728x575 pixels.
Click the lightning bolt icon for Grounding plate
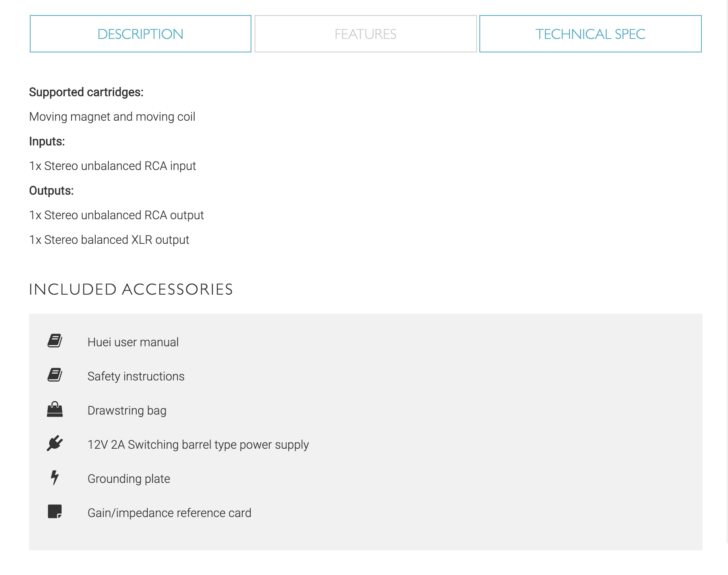(x=55, y=478)
